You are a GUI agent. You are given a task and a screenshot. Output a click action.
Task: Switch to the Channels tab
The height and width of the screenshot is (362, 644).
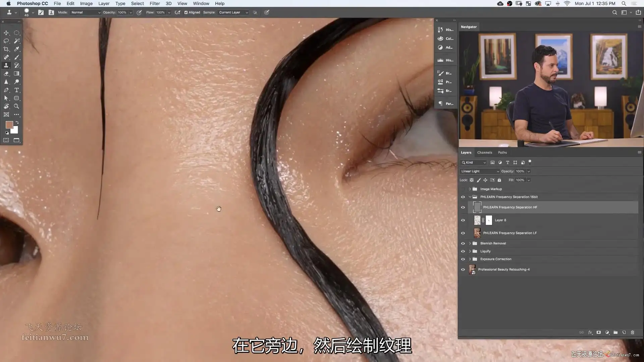coord(484,153)
